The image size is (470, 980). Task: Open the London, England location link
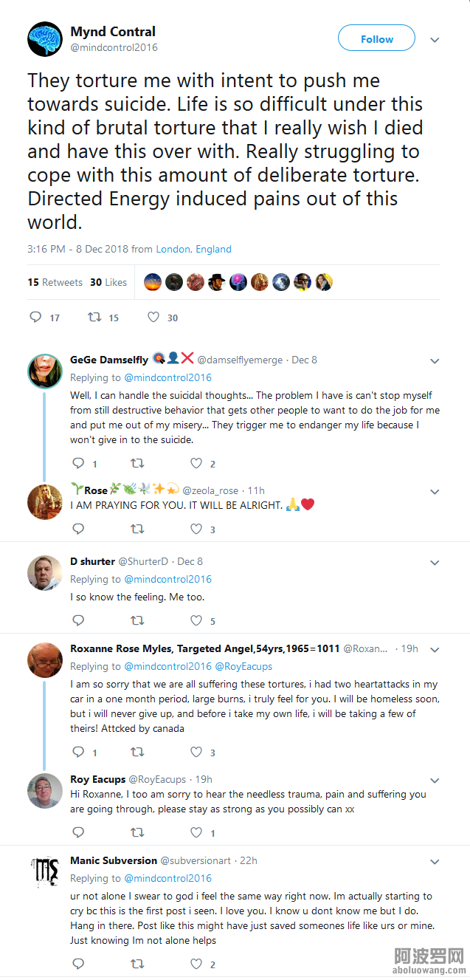pos(193,249)
